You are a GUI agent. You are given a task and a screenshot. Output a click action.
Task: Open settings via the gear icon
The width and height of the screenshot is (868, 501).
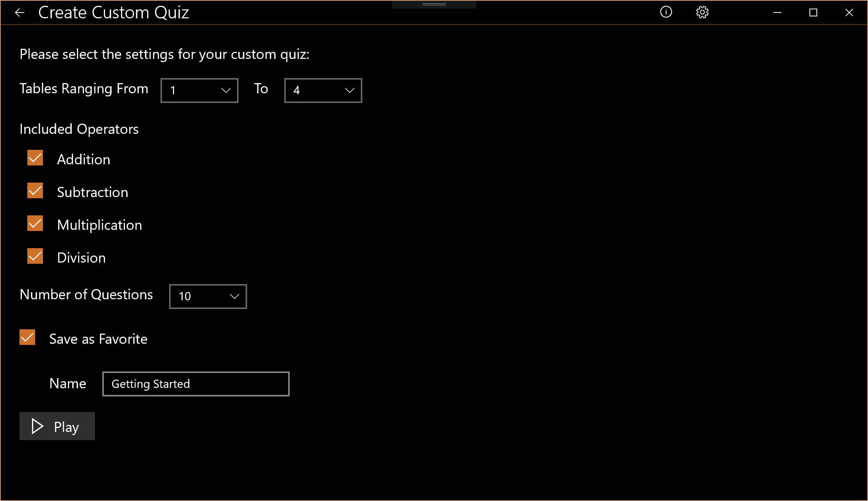[x=702, y=12]
